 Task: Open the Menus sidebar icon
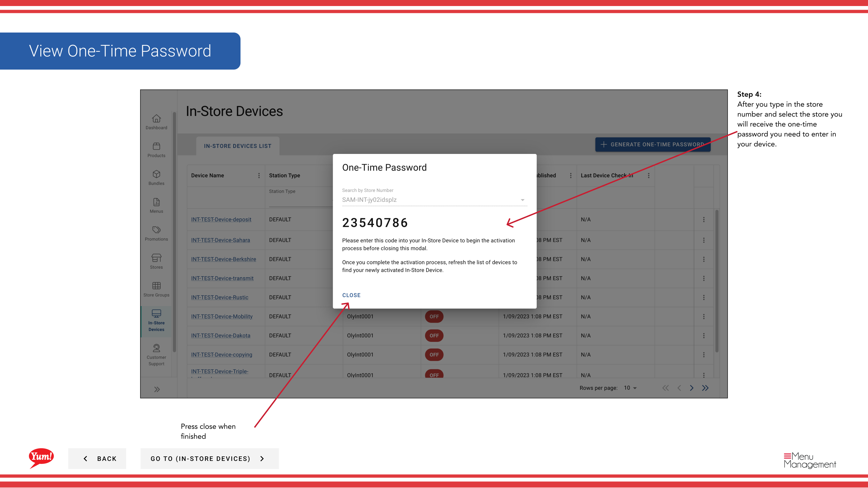pos(156,202)
